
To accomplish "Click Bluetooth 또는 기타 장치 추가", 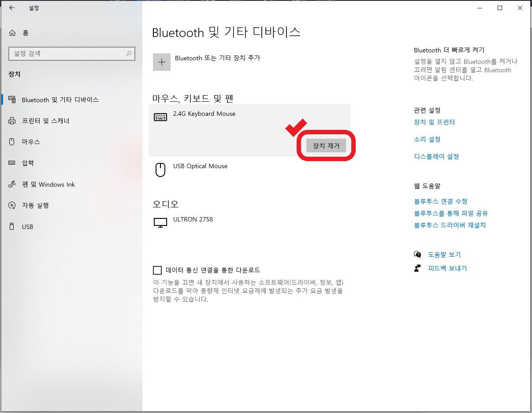I will pyautogui.click(x=217, y=58).
